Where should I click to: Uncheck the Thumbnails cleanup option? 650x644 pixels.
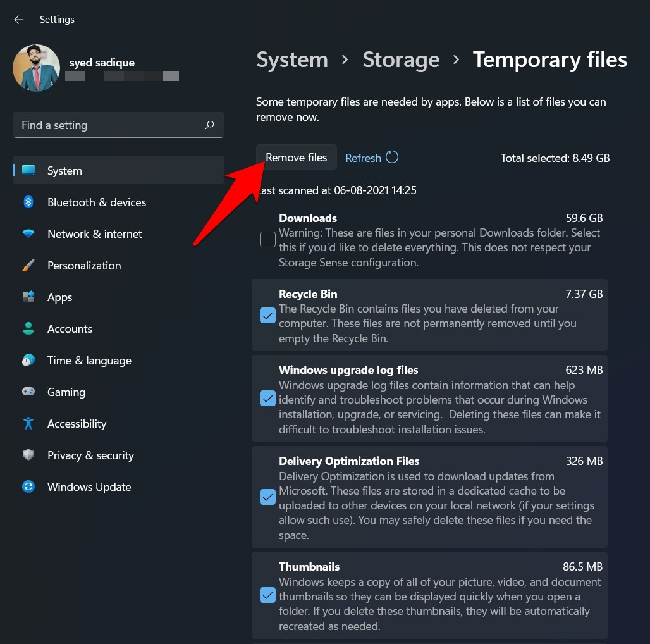(x=267, y=595)
